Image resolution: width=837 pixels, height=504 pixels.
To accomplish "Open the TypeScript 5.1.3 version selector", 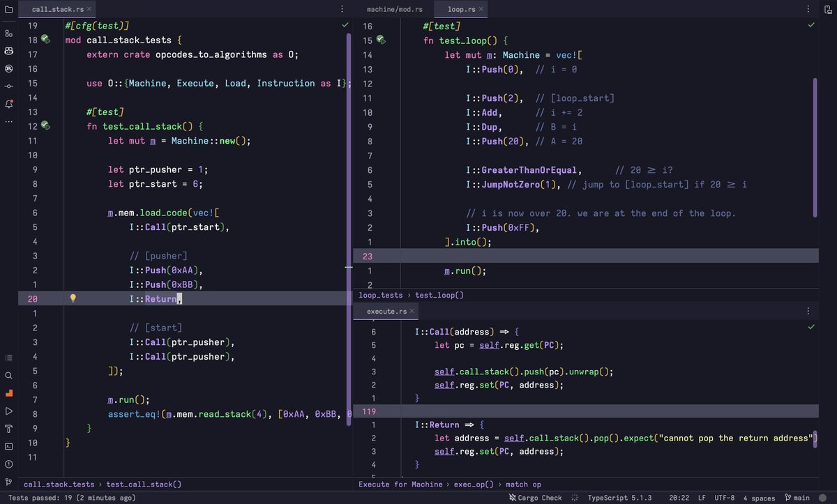I will pos(619,498).
